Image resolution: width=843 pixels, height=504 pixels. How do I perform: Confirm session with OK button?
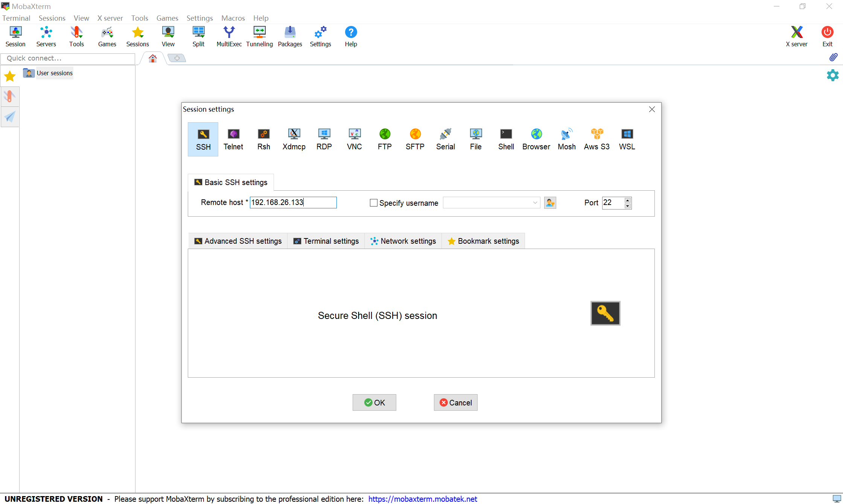374,402
